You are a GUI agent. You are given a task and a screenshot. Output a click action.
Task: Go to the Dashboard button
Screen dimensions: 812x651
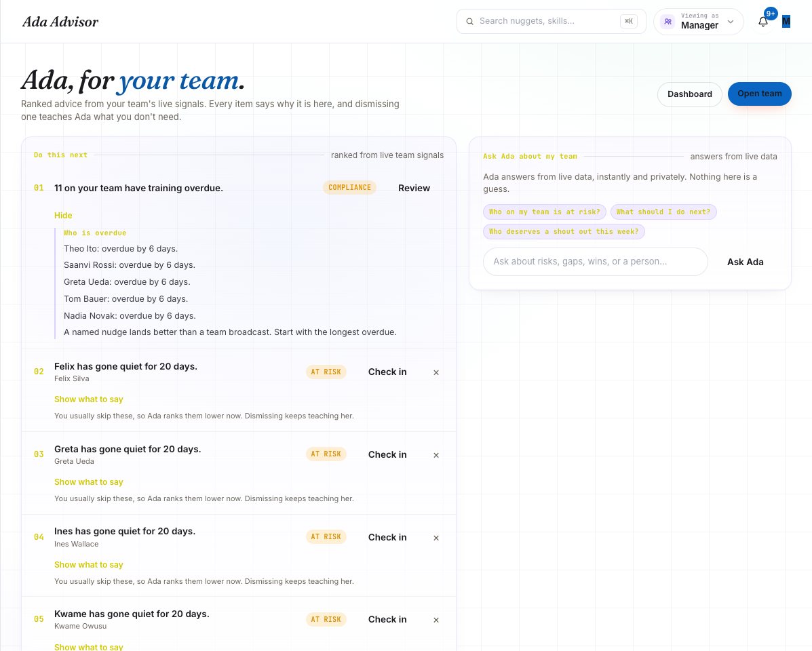[x=690, y=94]
